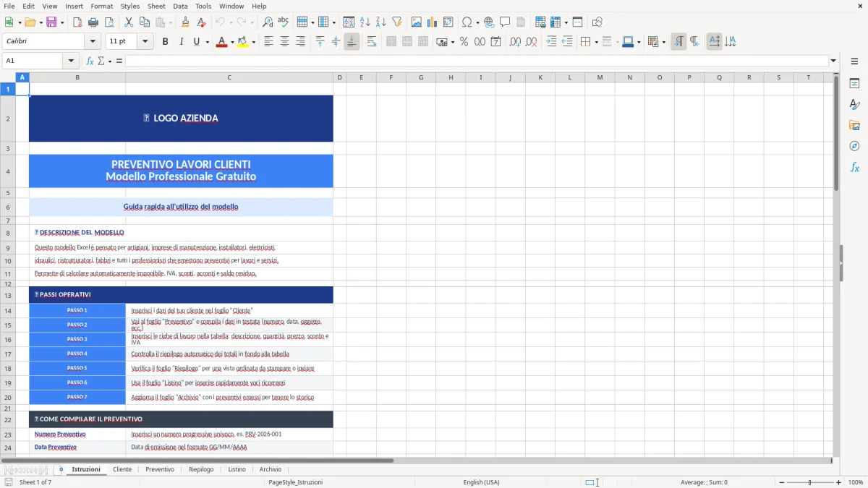
Task: Click the Copy icon
Action: tap(144, 22)
